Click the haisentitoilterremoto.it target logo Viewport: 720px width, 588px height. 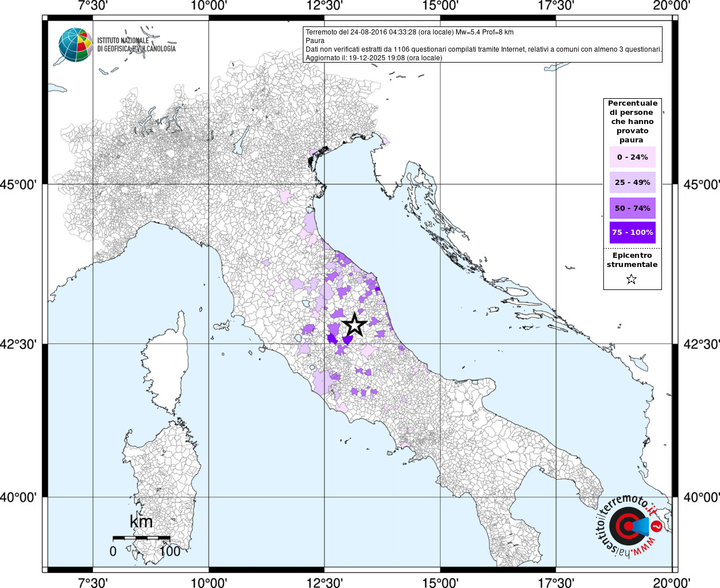629,525
